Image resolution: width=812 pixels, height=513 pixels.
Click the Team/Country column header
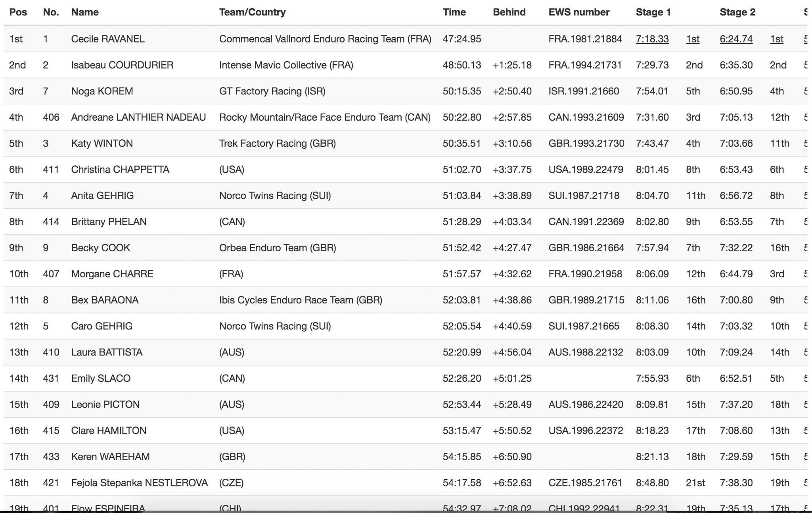tap(252, 12)
